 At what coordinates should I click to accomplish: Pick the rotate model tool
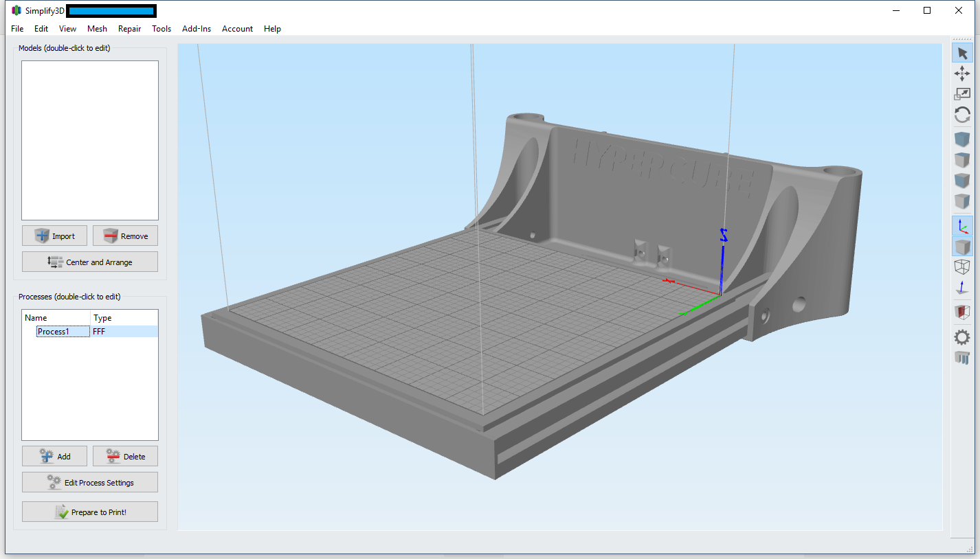click(x=962, y=115)
